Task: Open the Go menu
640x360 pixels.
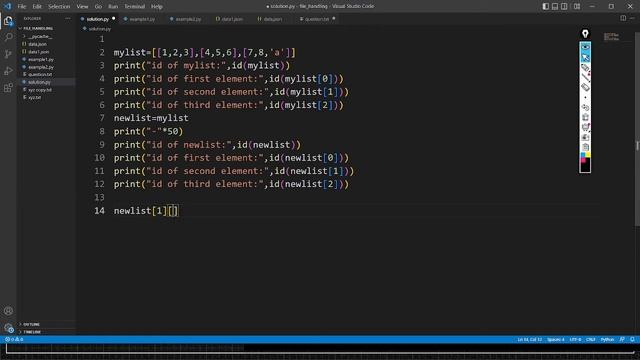Action: point(98,7)
